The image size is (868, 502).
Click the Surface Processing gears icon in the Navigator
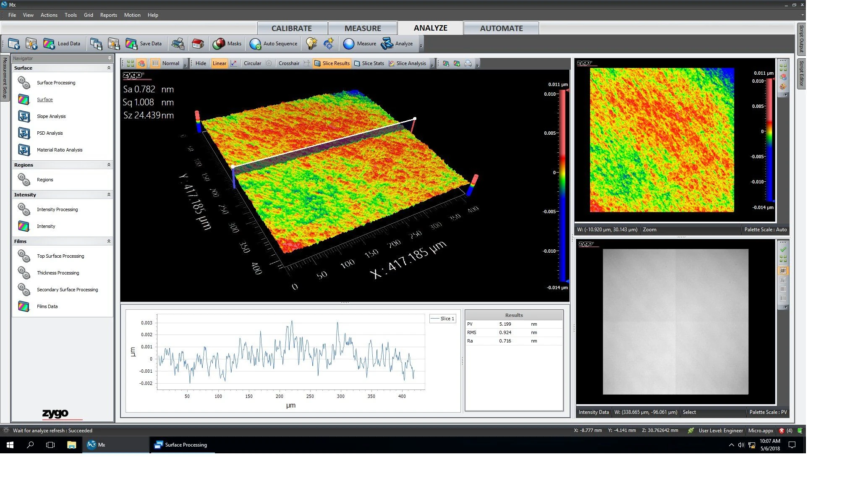(24, 83)
